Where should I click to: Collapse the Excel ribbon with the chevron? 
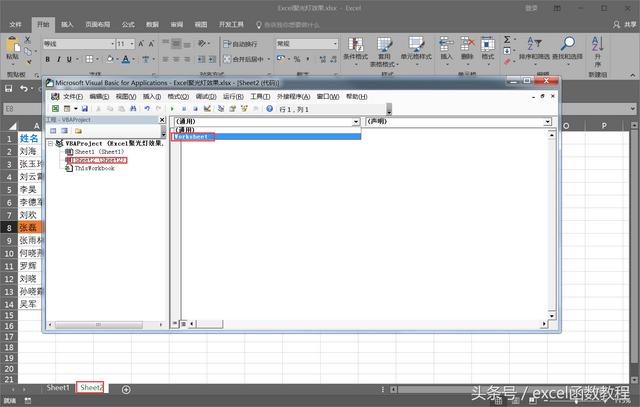[632, 75]
